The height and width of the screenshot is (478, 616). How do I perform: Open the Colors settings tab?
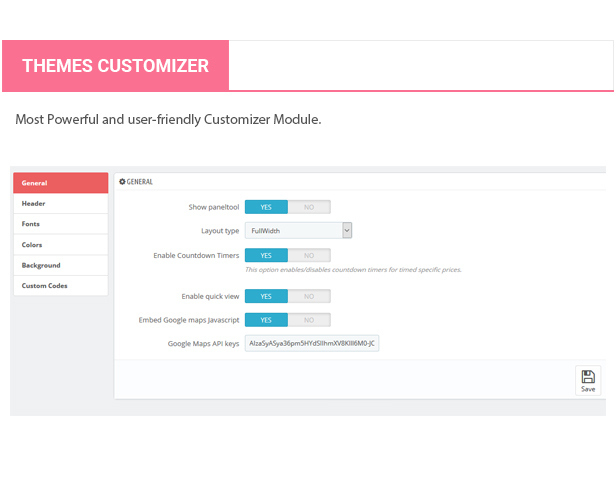tap(61, 245)
